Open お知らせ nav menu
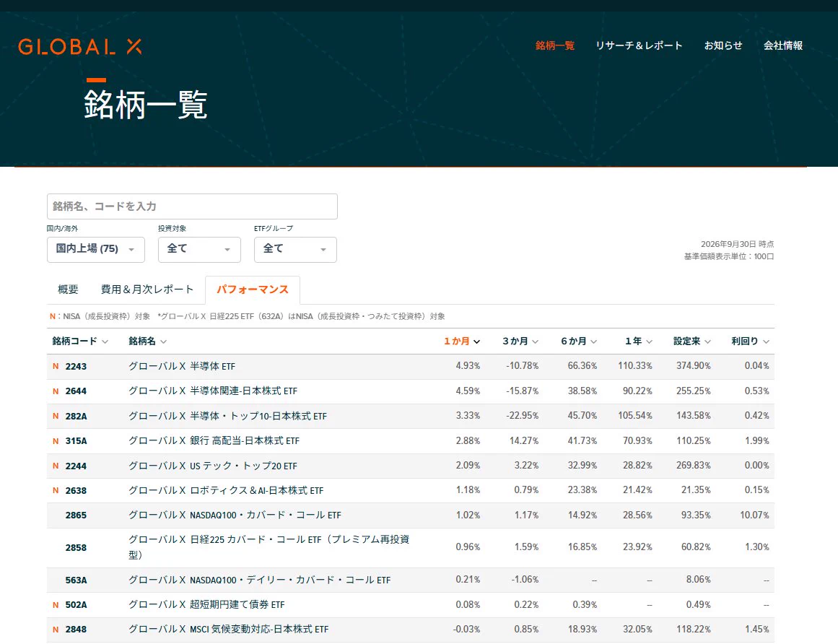 (x=723, y=45)
